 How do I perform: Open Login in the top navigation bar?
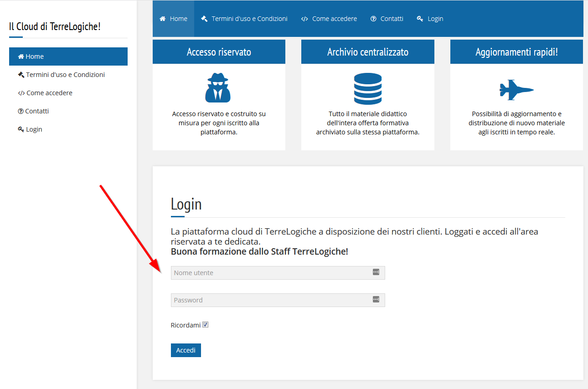430,19
